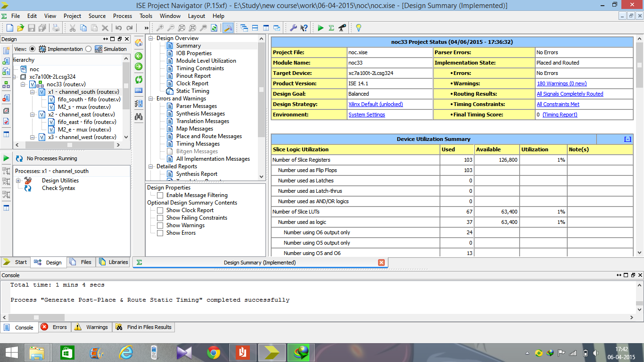
Task: Collapse the x1 - channel_south tree node
Action: 33,92
